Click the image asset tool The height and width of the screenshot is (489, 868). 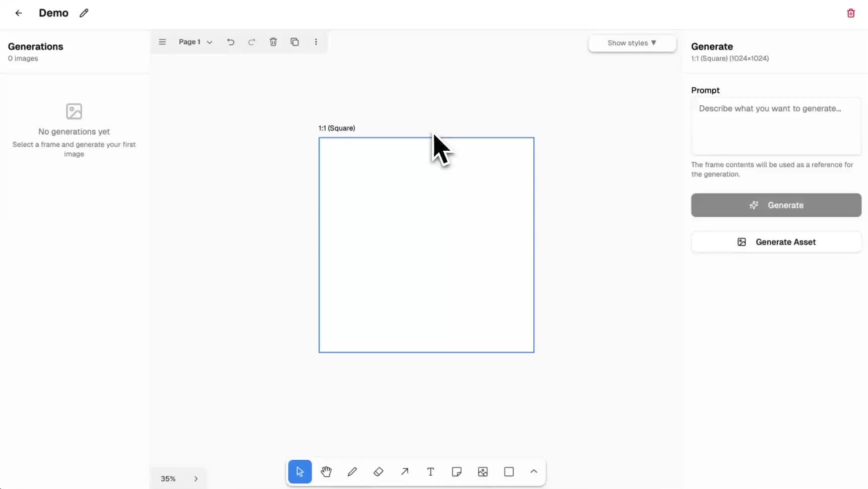[x=483, y=472]
